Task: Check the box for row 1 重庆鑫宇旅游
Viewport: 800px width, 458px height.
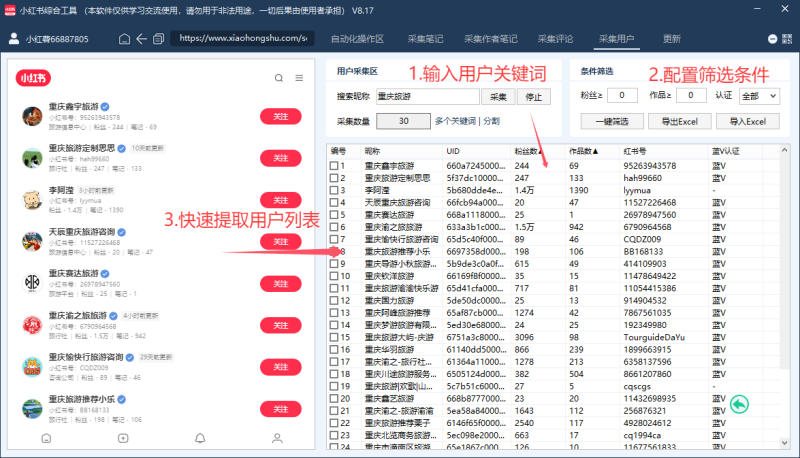Action: click(334, 166)
